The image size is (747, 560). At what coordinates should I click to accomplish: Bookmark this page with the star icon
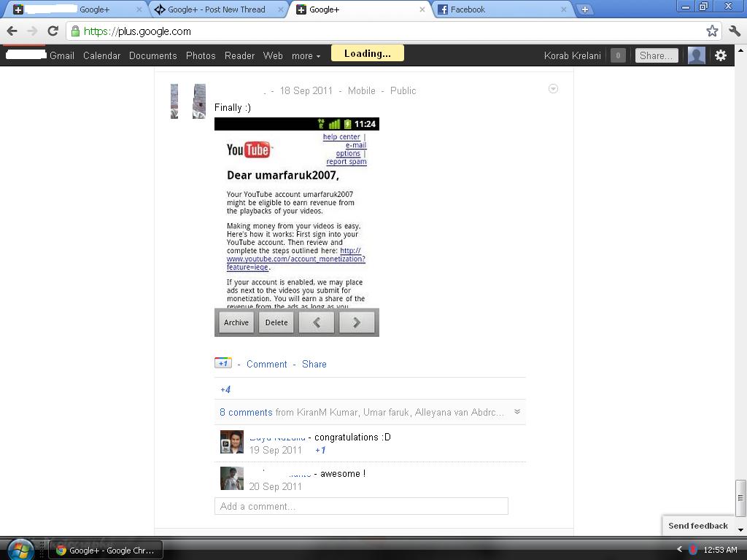tap(712, 31)
